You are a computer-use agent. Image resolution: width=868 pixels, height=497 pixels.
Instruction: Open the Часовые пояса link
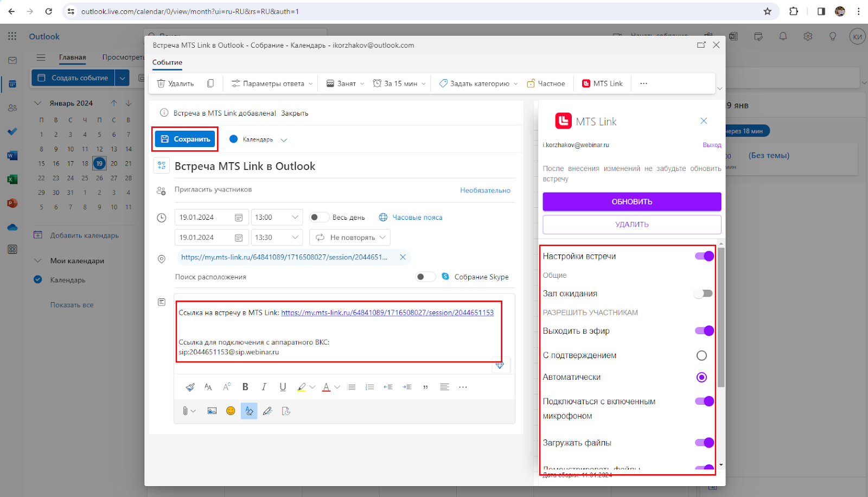click(411, 217)
